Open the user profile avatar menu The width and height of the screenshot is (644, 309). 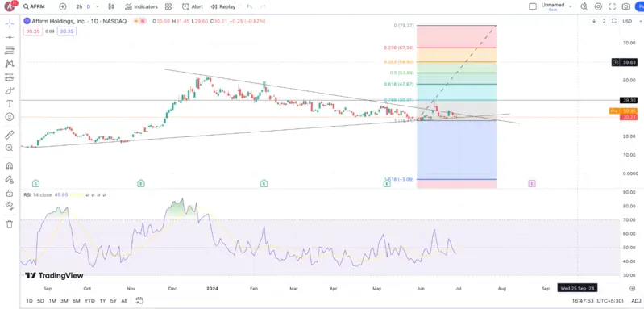click(x=10, y=6)
